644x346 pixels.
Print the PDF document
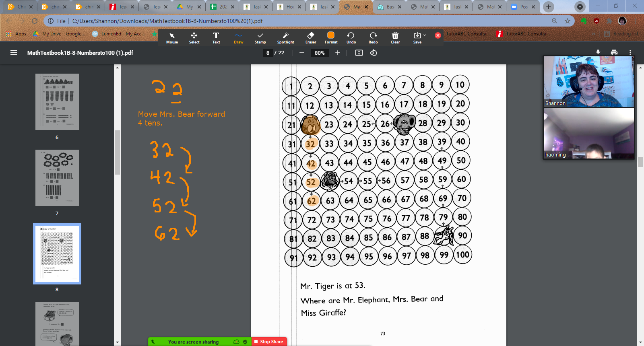click(614, 52)
